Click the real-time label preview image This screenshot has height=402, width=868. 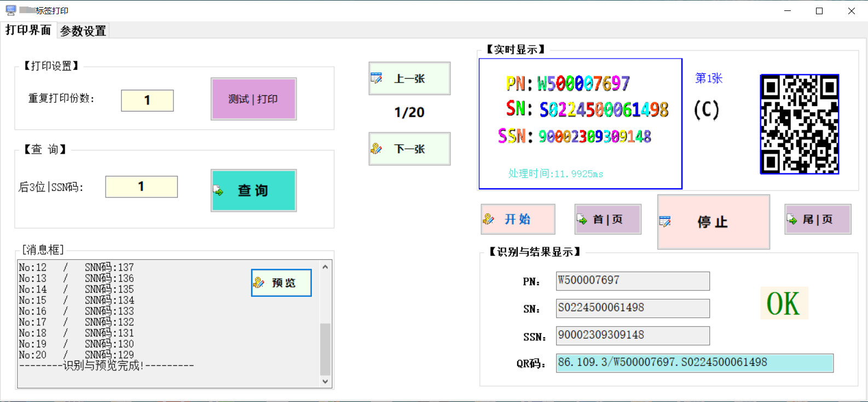(x=581, y=124)
